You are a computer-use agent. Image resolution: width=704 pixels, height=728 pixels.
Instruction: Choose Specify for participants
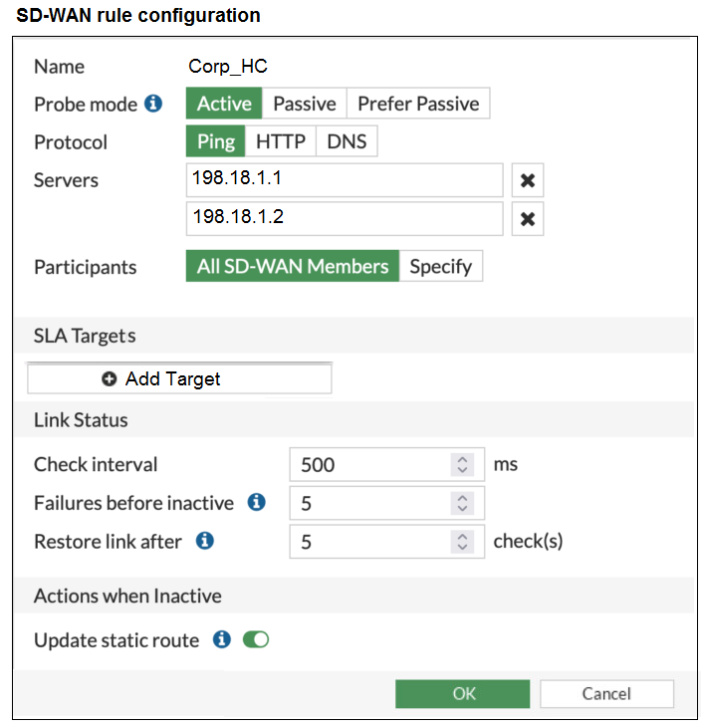(440, 266)
